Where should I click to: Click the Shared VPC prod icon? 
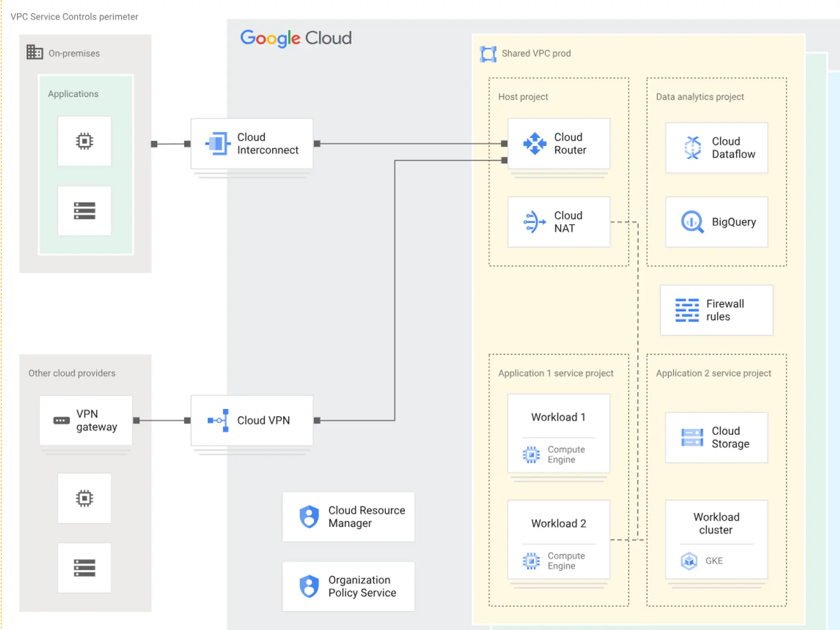[x=488, y=54]
